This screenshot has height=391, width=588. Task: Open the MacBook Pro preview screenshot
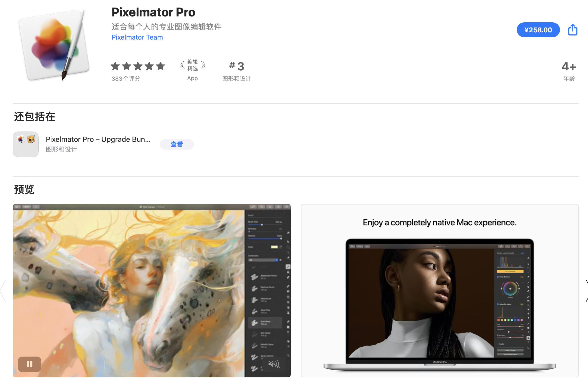coord(440,291)
